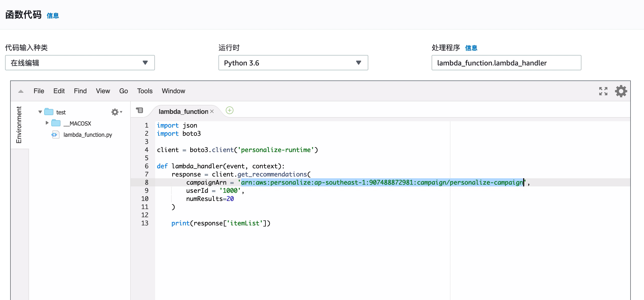Click the __MACOSX folder icon
644x300 pixels.
point(56,123)
